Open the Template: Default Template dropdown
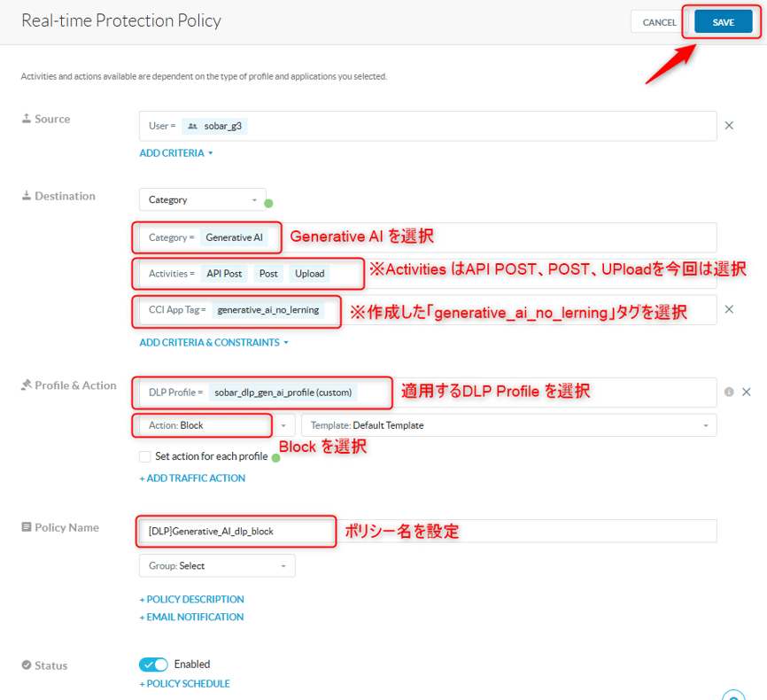 tap(508, 425)
